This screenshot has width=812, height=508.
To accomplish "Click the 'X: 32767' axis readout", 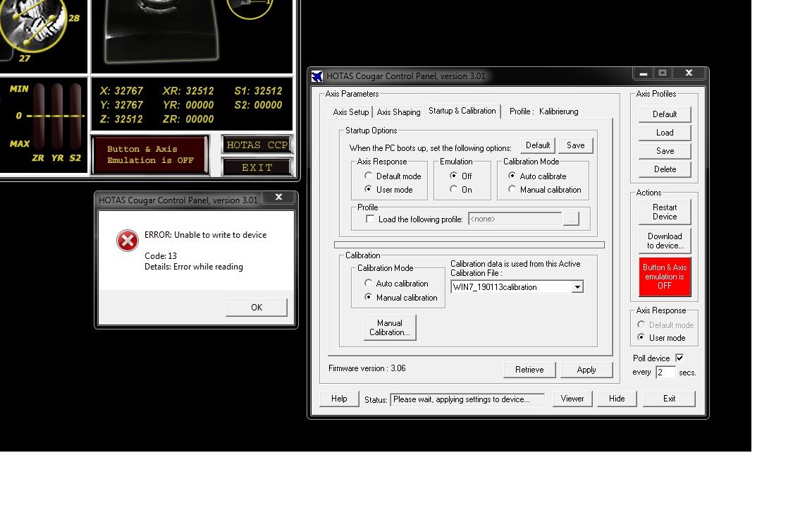I will click(122, 91).
